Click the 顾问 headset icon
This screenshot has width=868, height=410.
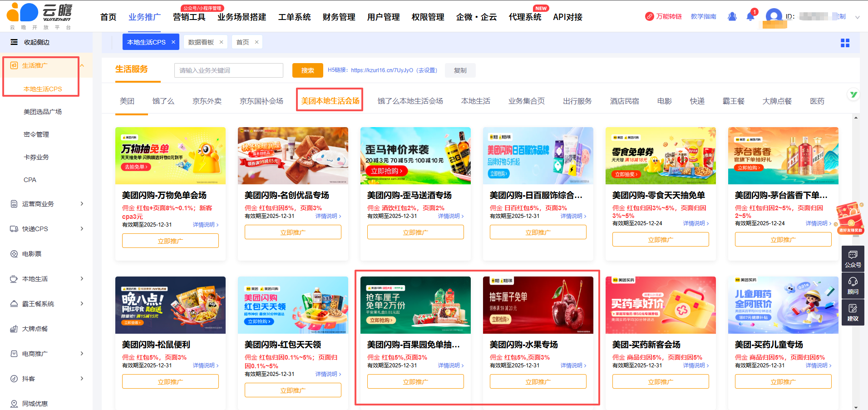tap(853, 286)
